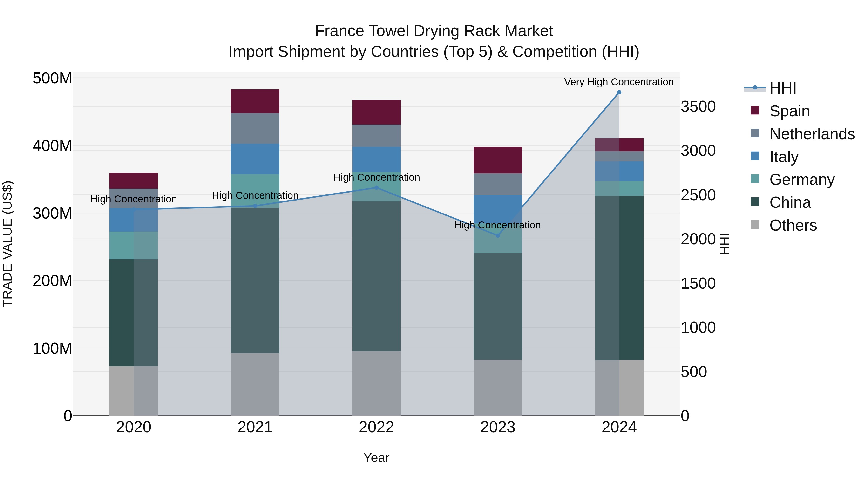Click the High Concentration label above 2021
The width and height of the screenshot is (868, 488).
tap(255, 195)
